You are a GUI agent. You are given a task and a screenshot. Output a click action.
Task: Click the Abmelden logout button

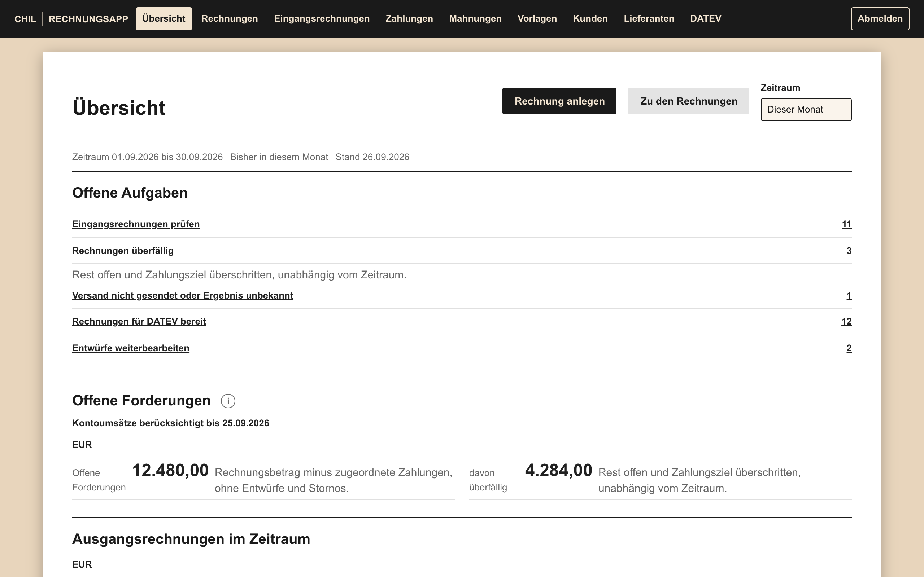coord(880,19)
